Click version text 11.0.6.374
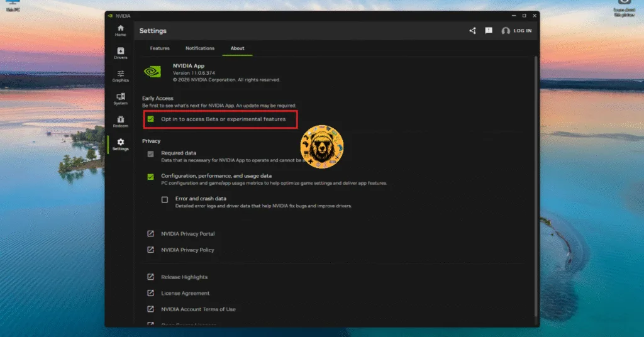 [x=194, y=73]
